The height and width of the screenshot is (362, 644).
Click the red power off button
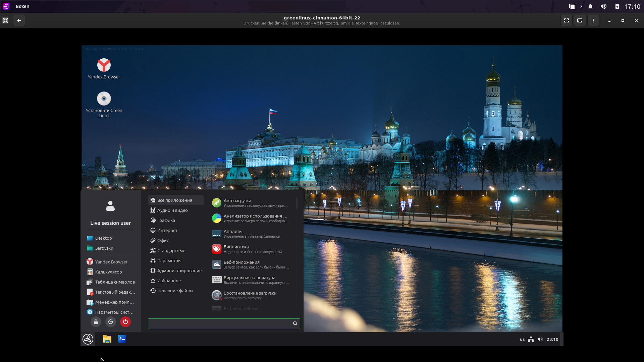pyautogui.click(x=125, y=322)
